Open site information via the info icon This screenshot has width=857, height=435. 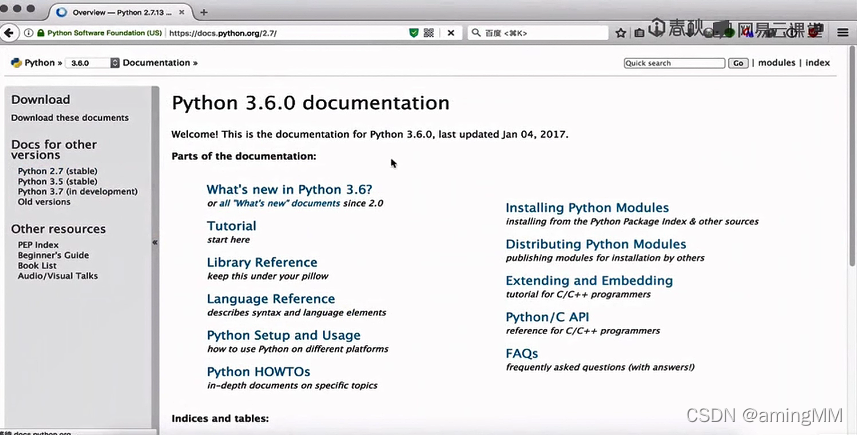28,33
